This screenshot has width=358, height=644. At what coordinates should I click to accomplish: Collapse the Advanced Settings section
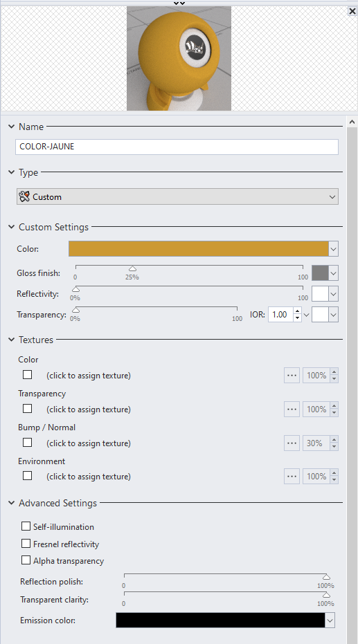click(11, 503)
